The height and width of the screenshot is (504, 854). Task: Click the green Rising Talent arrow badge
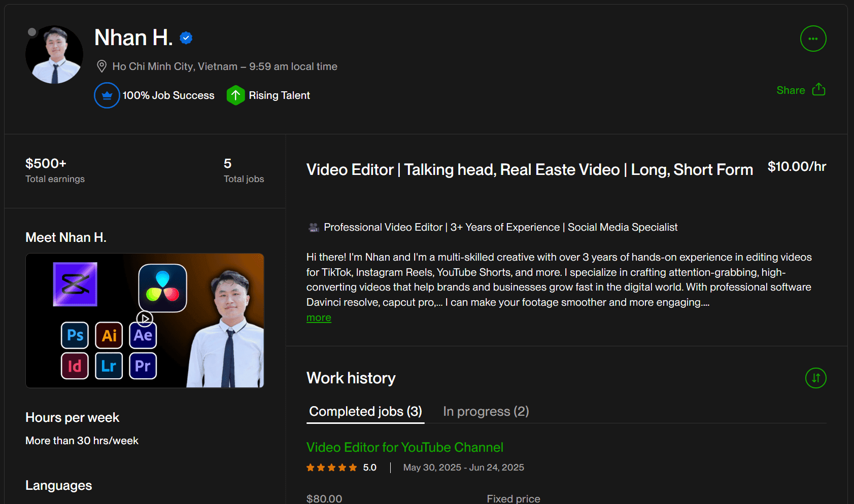coord(235,95)
